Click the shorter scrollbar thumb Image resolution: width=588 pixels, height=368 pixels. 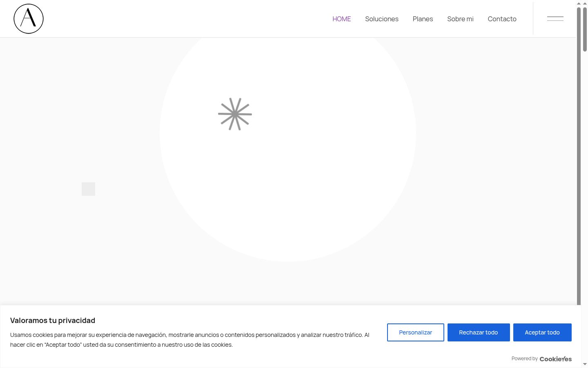click(x=585, y=29)
